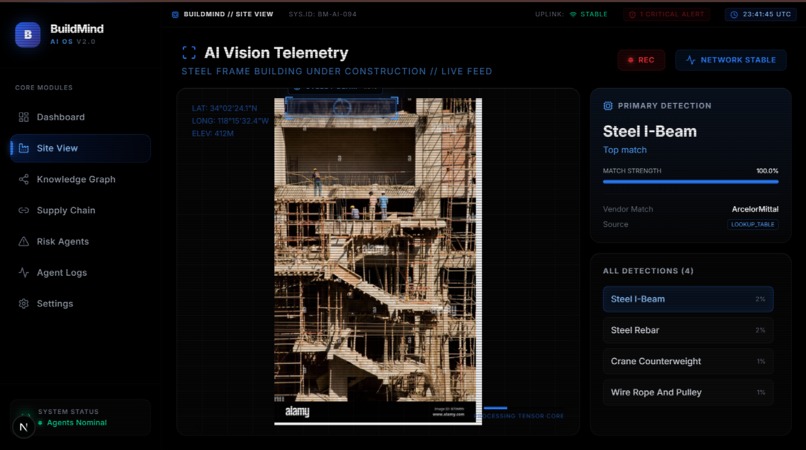Click the Supply Chain link icon
This screenshot has width=806, height=450.
(x=24, y=210)
